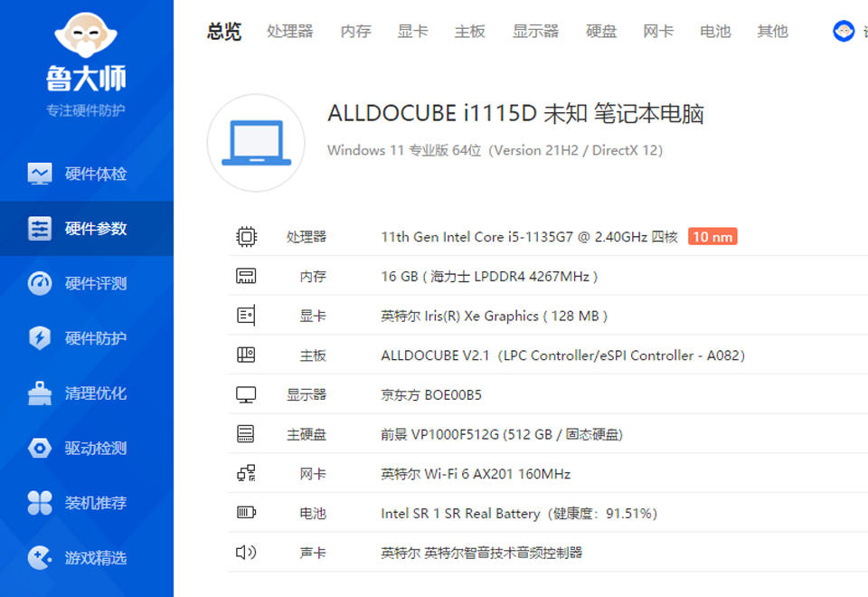Select 硬件参数 in the sidebar

(87, 229)
